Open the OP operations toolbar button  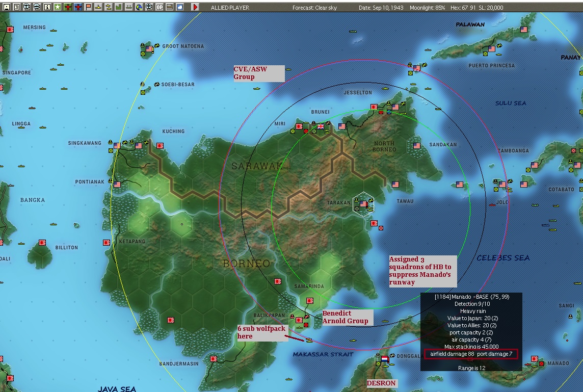tap(160, 7)
